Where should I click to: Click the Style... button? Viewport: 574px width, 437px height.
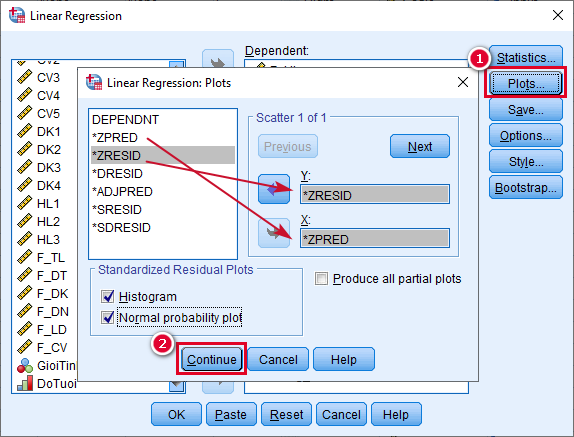coord(526,161)
